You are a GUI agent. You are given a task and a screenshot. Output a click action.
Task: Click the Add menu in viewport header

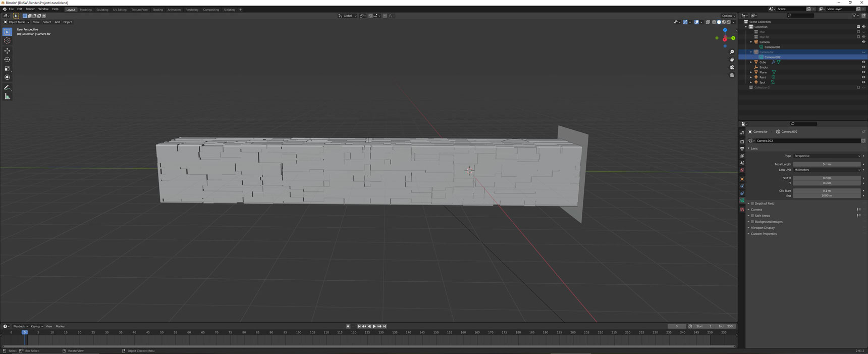point(57,22)
